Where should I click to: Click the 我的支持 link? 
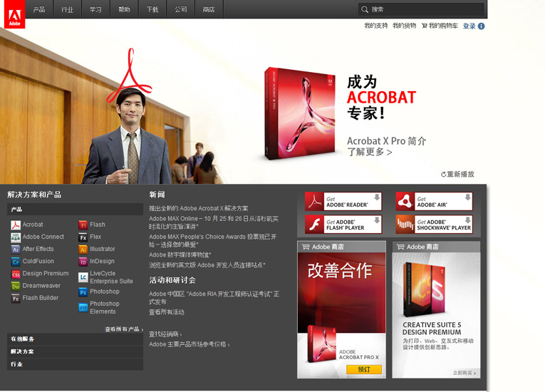click(x=375, y=26)
